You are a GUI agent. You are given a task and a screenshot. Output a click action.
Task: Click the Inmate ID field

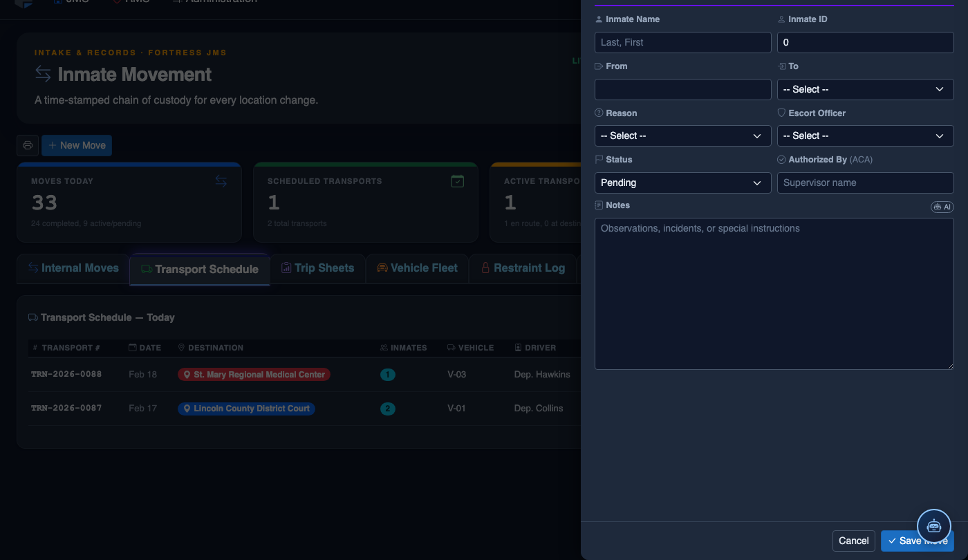[865, 42]
